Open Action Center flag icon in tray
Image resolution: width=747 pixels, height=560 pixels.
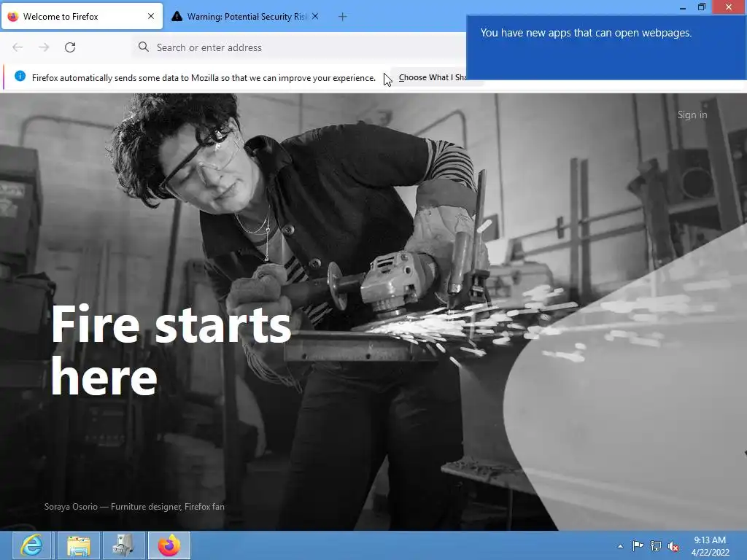(638, 546)
